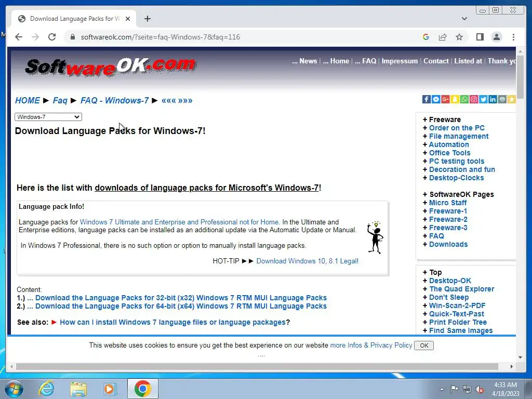Screen dimensions: 532x399
Task: Click the thinking stick figure image
Action: (x=375, y=237)
